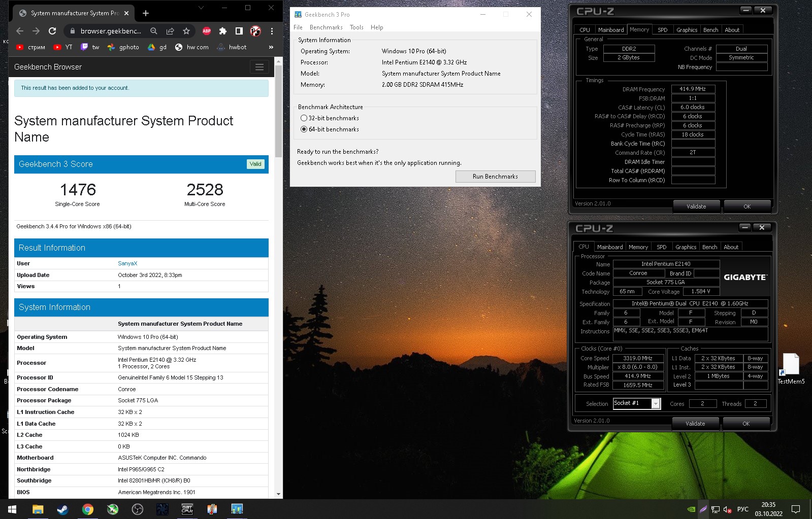The image size is (812, 519).
Task: Click the browser forward arrow
Action: pyautogui.click(x=36, y=31)
